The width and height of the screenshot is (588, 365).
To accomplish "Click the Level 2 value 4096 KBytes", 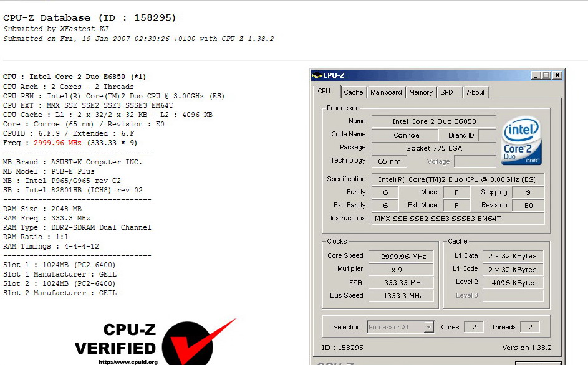I will point(513,283).
